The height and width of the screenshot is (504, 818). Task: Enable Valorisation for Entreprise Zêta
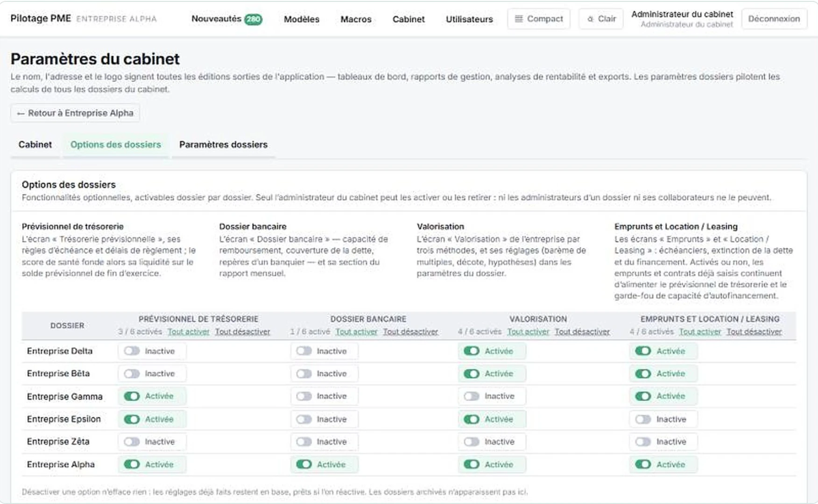492,442
